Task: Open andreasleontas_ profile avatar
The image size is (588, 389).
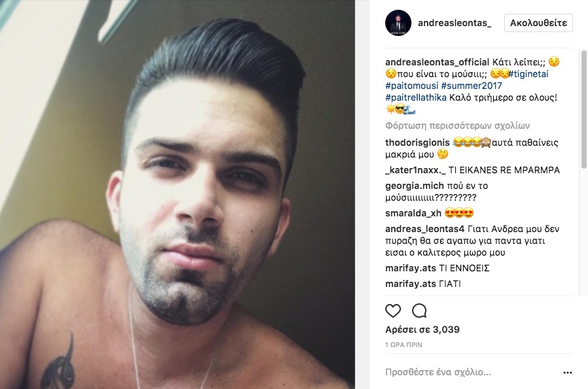Action: tap(398, 23)
